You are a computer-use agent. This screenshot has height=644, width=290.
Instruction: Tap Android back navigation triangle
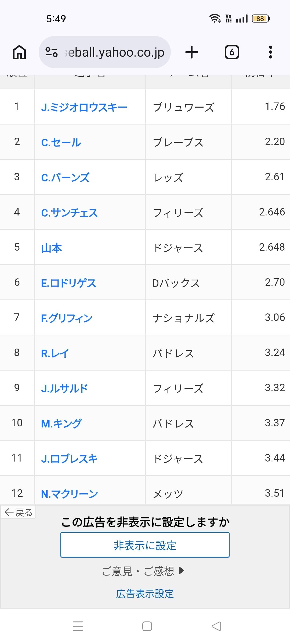[216, 626]
